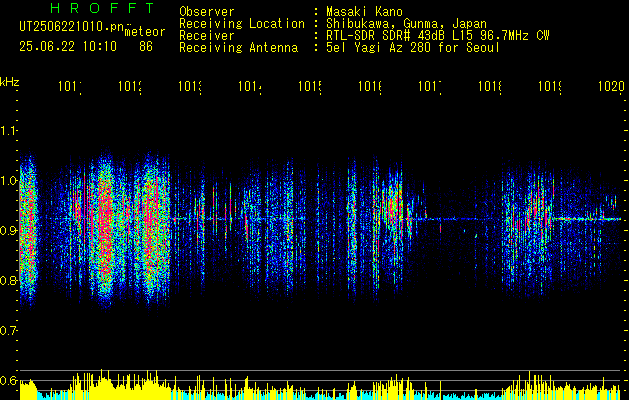Click the 1.0 kHz axis label
Viewport: 629px width, 400px height.
[8, 181]
